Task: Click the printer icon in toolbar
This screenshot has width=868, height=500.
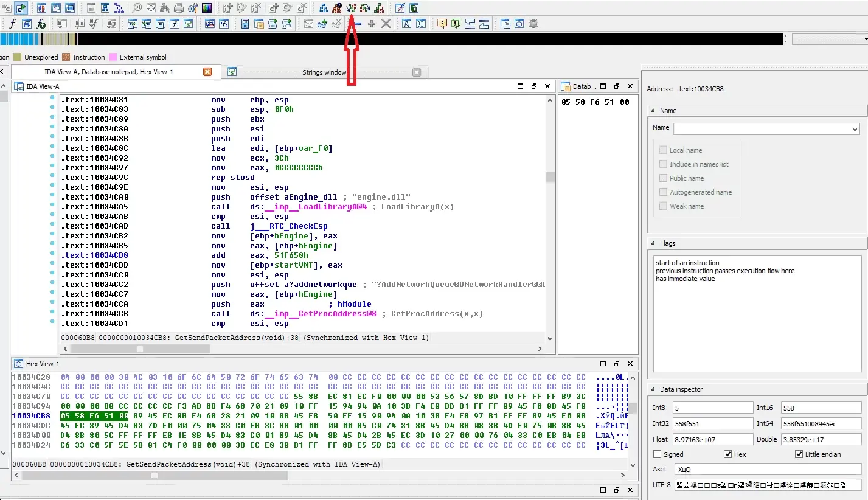Action: click(x=179, y=8)
